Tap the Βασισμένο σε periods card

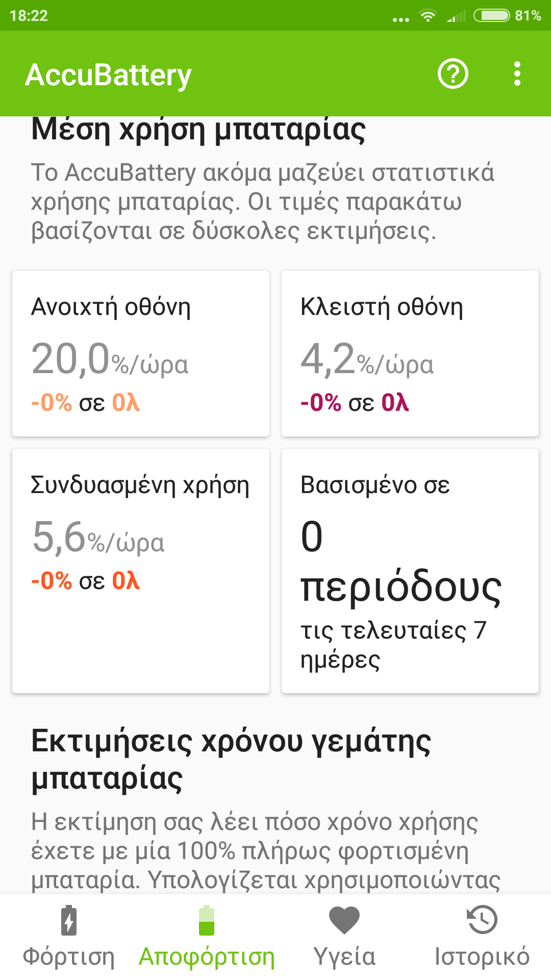(x=410, y=571)
